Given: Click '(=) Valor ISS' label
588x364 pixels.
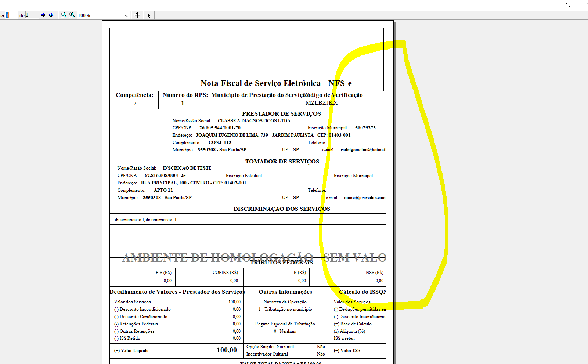Looking at the screenshot, I should pos(347,350).
